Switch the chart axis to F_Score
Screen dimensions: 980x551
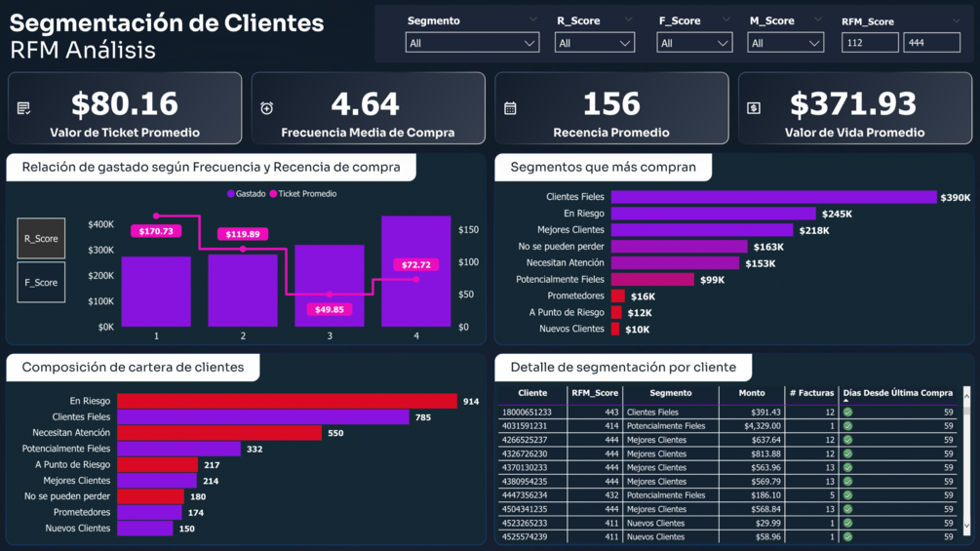tap(41, 283)
